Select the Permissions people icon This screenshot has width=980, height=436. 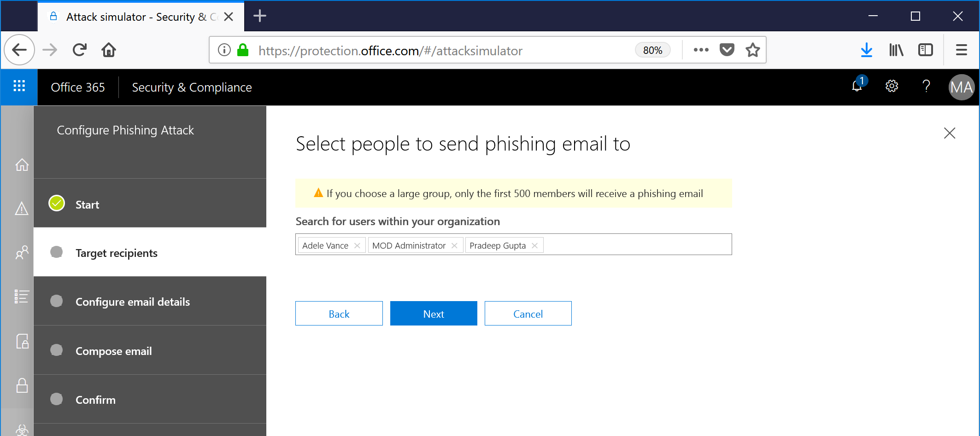pos(21,252)
